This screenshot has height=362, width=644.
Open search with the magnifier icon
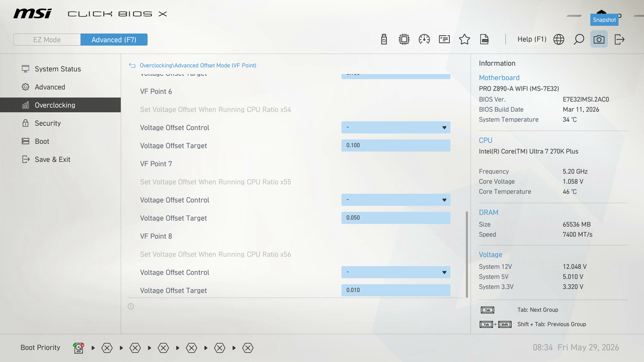tap(579, 39)
